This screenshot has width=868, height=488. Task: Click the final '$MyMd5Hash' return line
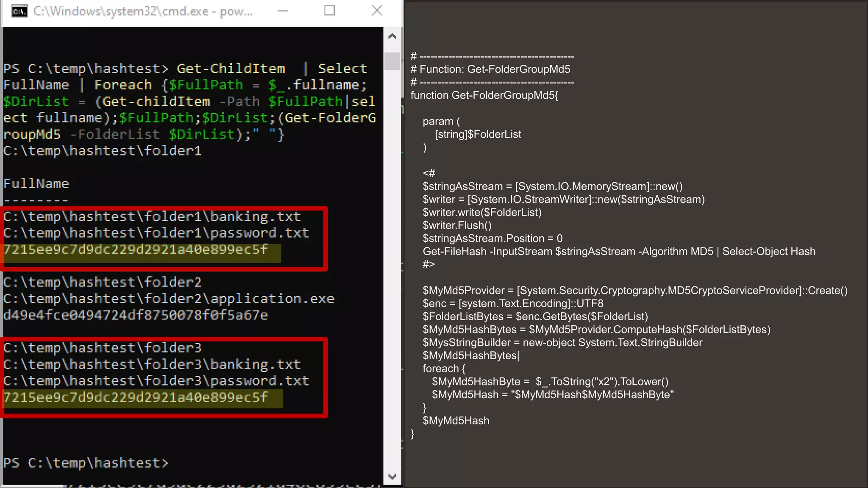456,421
